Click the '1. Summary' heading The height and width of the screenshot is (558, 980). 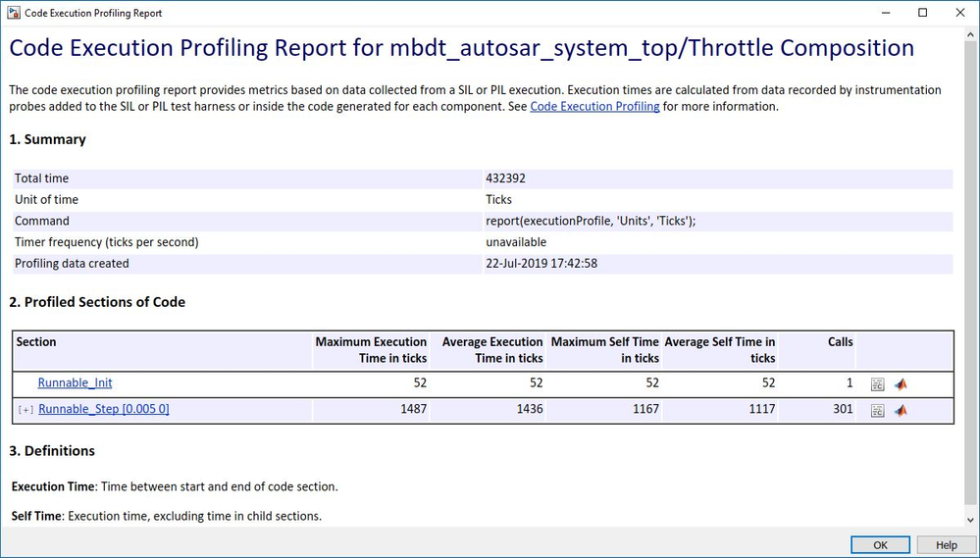(x=47, y=139)
